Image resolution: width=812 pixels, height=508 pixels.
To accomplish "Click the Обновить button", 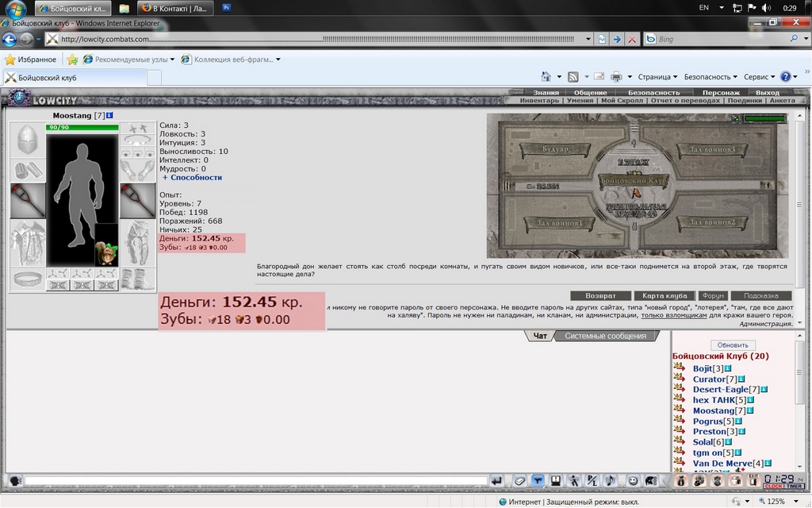I will pyautogui.click(x=733, y=344).
